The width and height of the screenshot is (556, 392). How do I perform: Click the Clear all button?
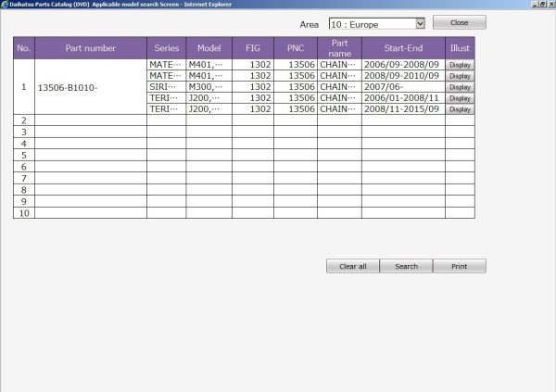point(353,266)
